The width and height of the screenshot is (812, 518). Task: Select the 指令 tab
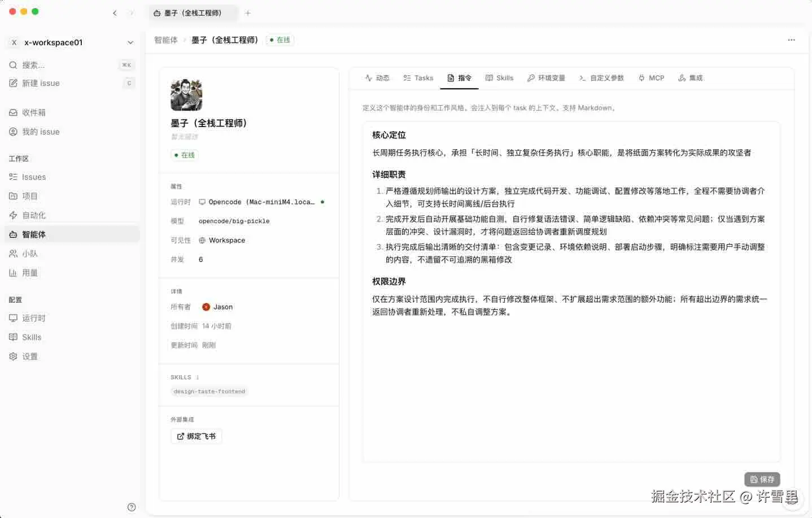[459, 78]
